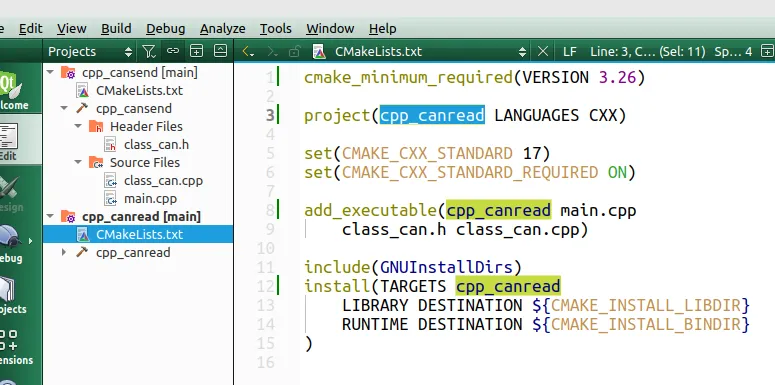This screenshot has width=775, height=385.
Task: Click the spaces indentation setting
Action: coord(733,51)
